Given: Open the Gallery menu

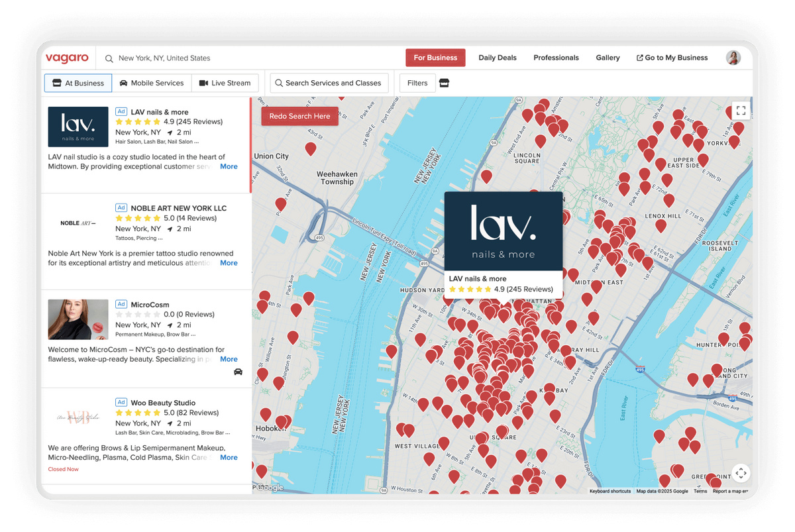Looking at the screenshot, I should click(608, 58).
